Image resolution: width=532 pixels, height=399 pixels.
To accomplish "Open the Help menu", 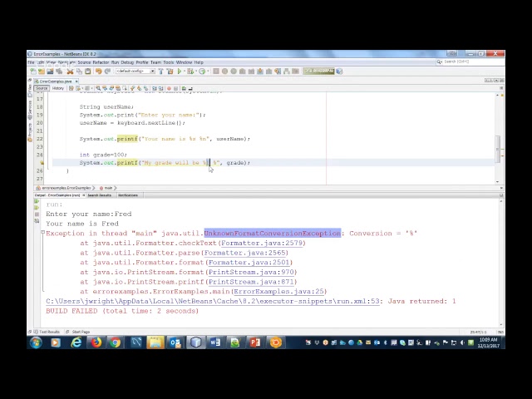I will pyautogui.click(x=199, y=62).
